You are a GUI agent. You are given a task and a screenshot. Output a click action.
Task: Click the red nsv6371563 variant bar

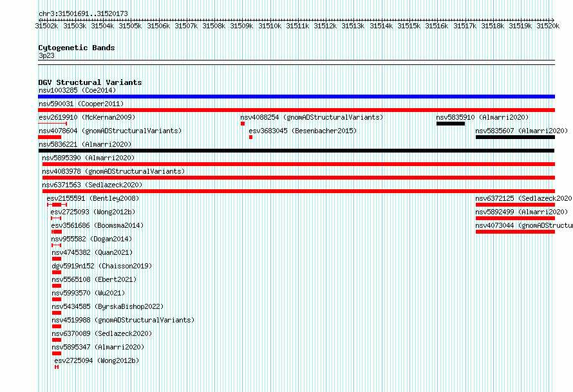click(x=299, y=191)
